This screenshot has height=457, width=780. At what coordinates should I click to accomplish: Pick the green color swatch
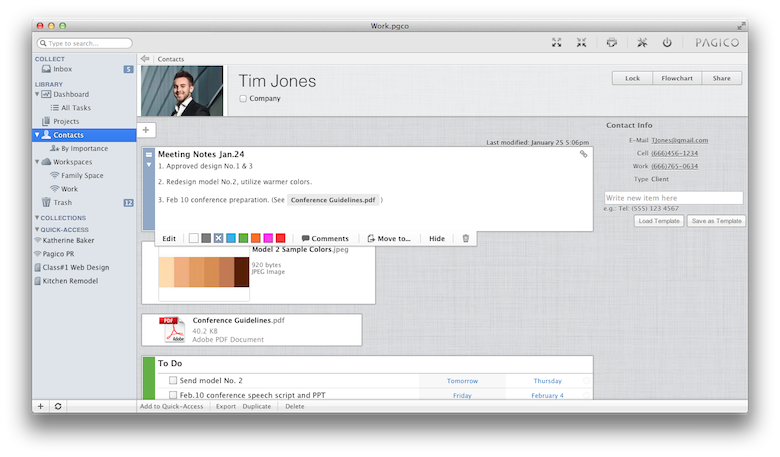(x=243, y=238)
